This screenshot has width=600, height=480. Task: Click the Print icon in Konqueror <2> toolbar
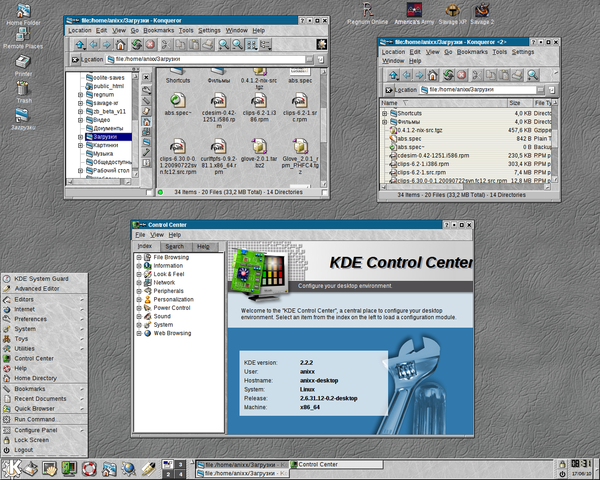[x=518, y=75]
